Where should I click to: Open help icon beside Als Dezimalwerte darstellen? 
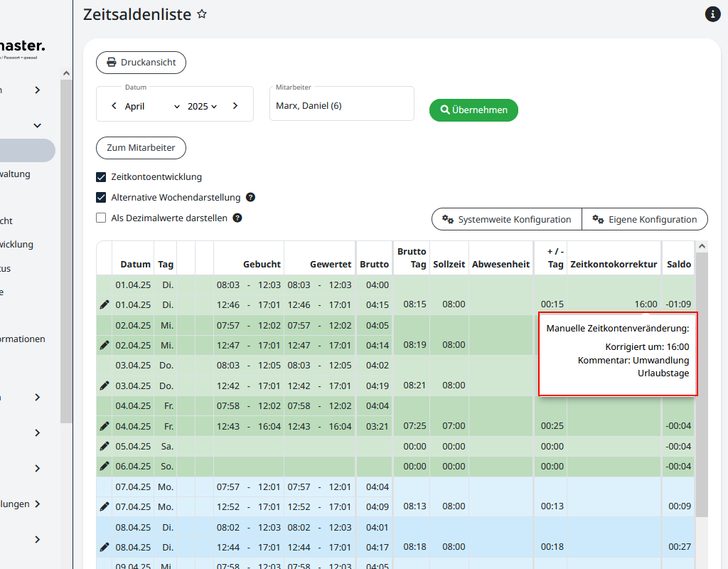tap(237, 218)
